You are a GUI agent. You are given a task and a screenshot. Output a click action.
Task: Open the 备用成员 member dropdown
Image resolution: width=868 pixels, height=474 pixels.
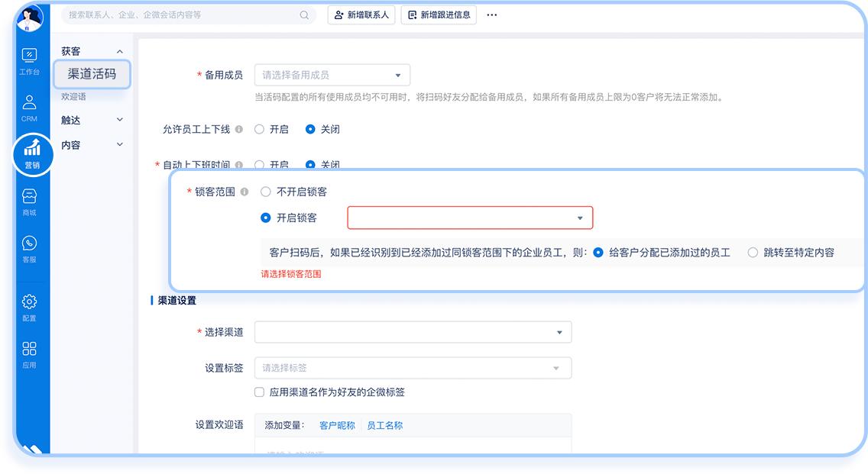332,75
